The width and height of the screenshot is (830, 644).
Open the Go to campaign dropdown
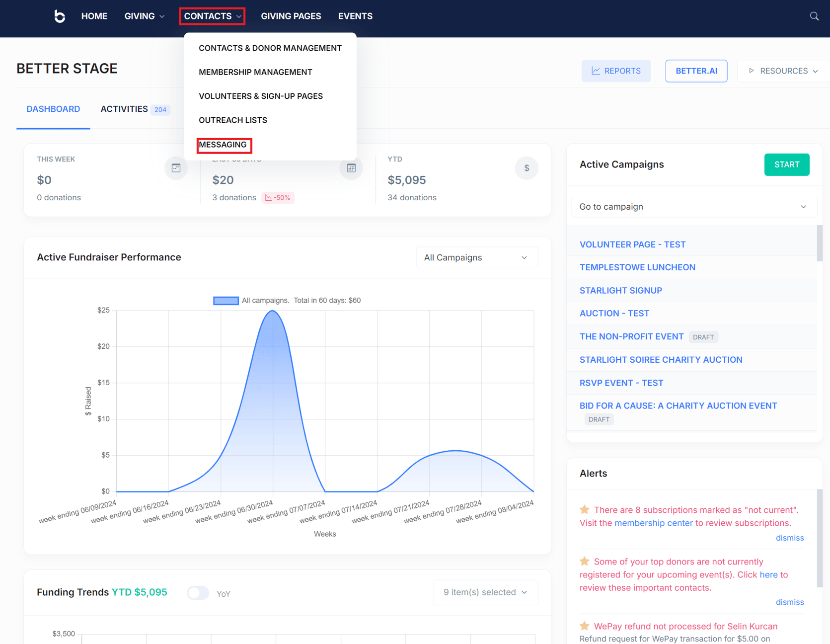click(693, 207)
